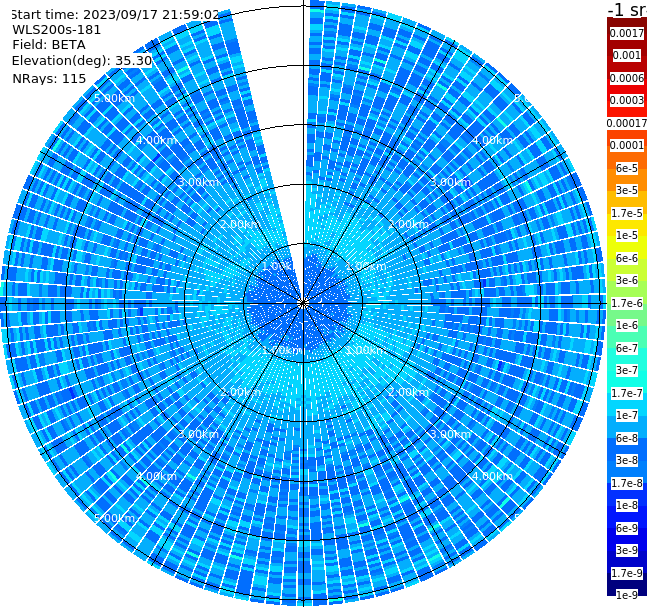
Task: Click the 6e-6 colorbar label
Action: (627, 258)
